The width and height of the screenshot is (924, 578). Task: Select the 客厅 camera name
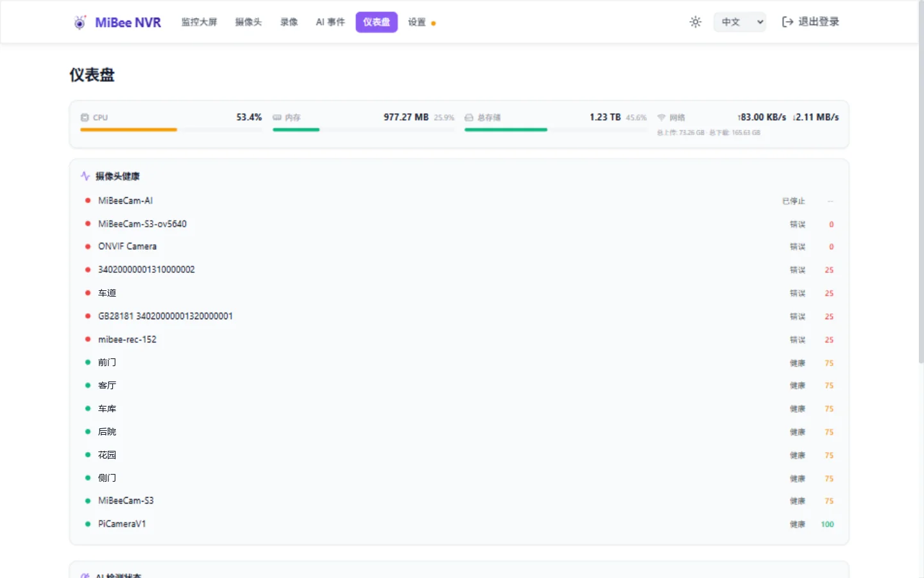coord(107,385)
